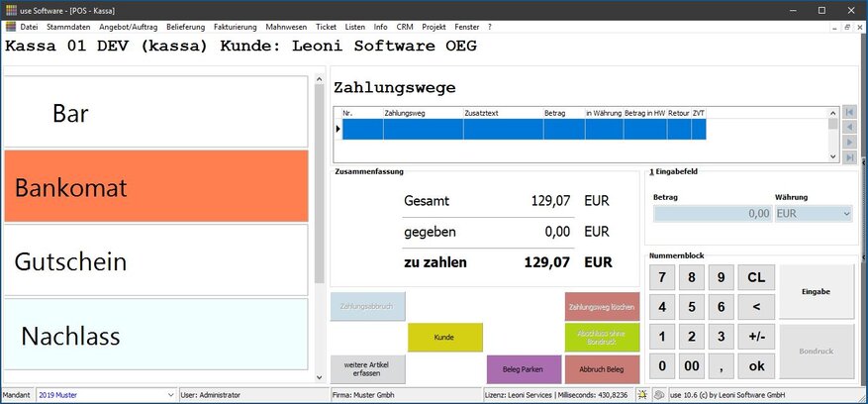The width and height of the screenshot is (868, 404).
Task: Open the Stammdaten menu
Action: (x=68, y=27)
